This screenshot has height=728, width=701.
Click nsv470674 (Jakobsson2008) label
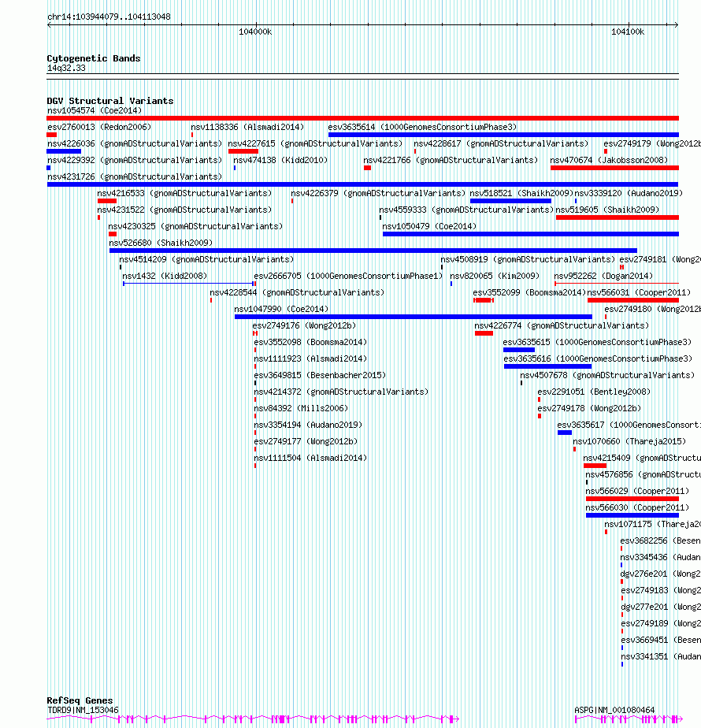609,160
